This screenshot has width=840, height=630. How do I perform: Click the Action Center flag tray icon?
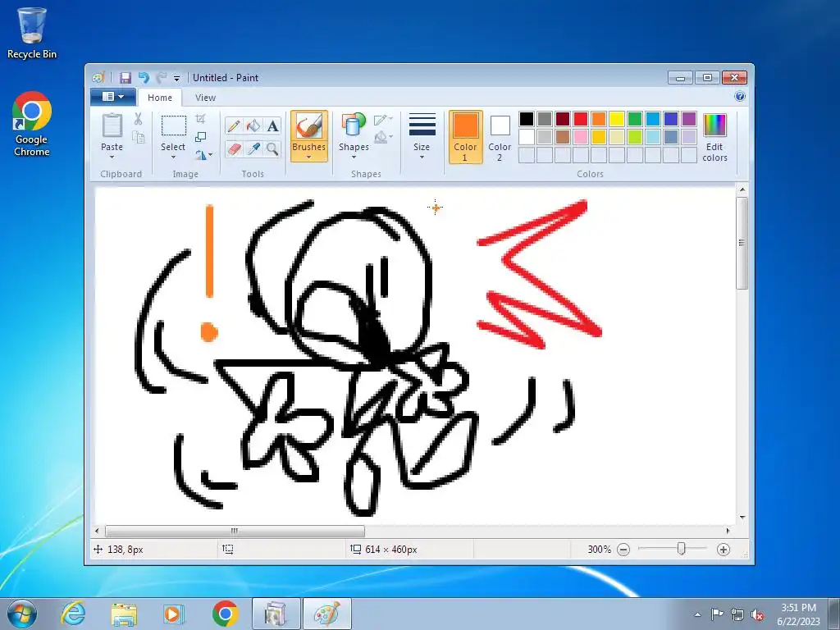(x=717, y=614)
